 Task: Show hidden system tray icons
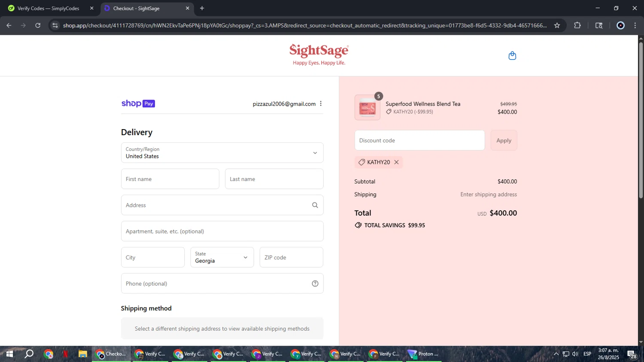(x=556, y=354)
